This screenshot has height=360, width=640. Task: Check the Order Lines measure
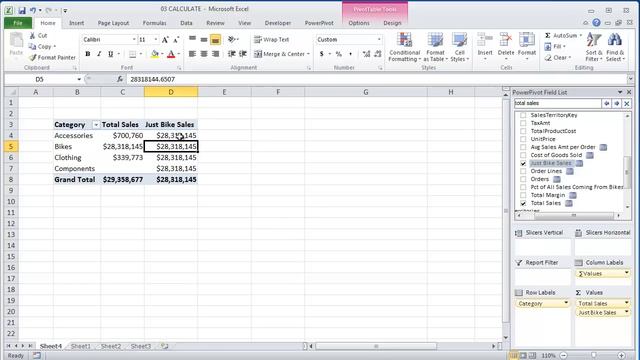click(x=523, y=171)
